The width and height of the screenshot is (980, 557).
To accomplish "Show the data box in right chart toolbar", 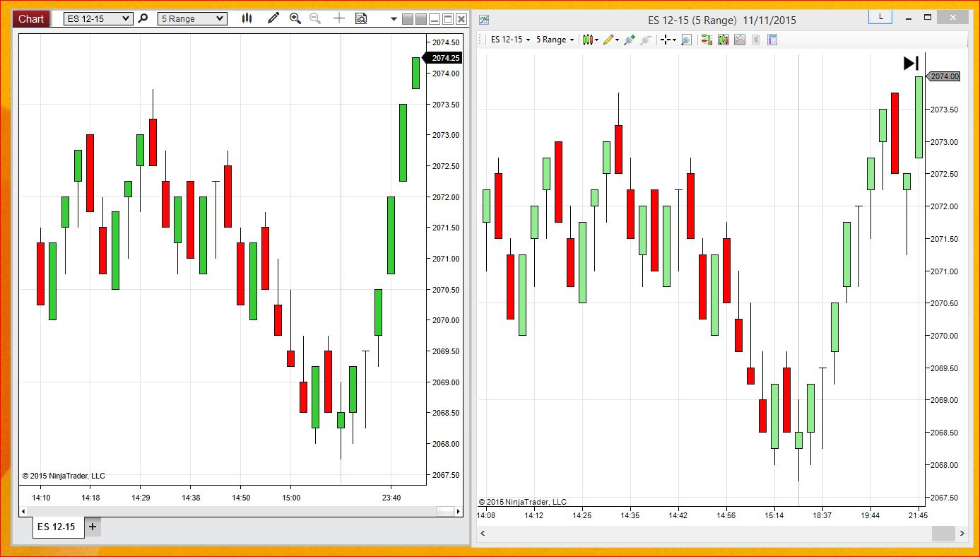I will tap(686, 40).
